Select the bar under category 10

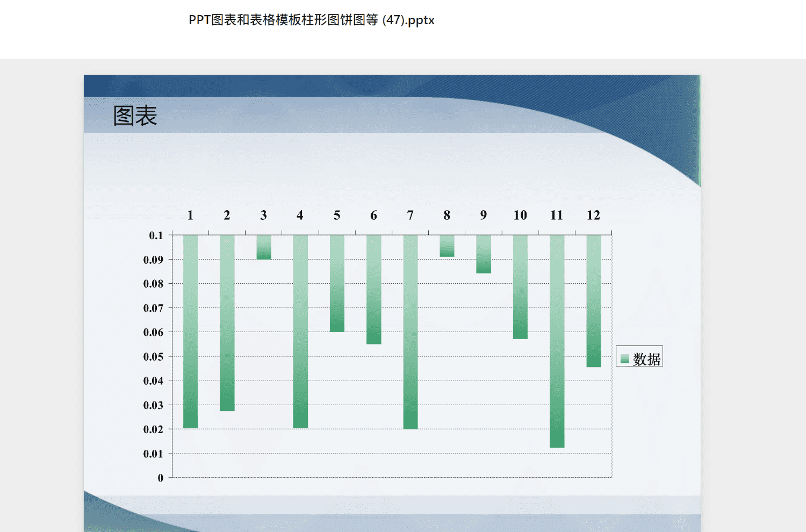(x=520, y=287)
